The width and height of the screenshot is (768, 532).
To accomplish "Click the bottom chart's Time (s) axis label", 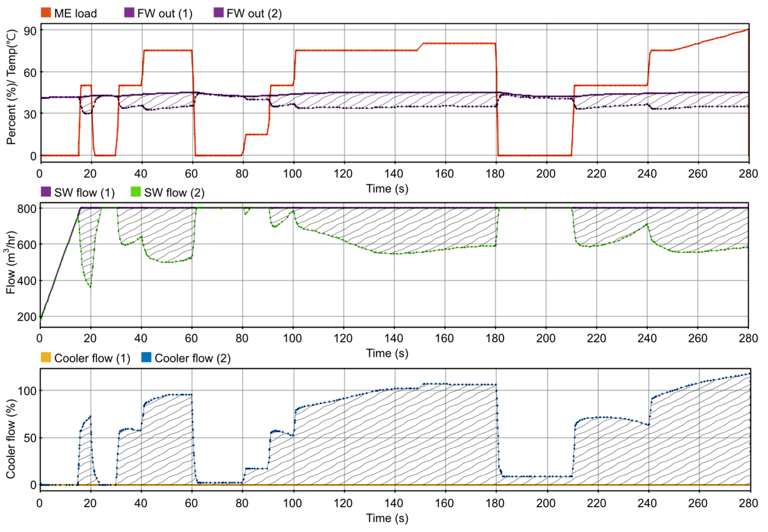I will pyautogui.click(x=387, y=518).
